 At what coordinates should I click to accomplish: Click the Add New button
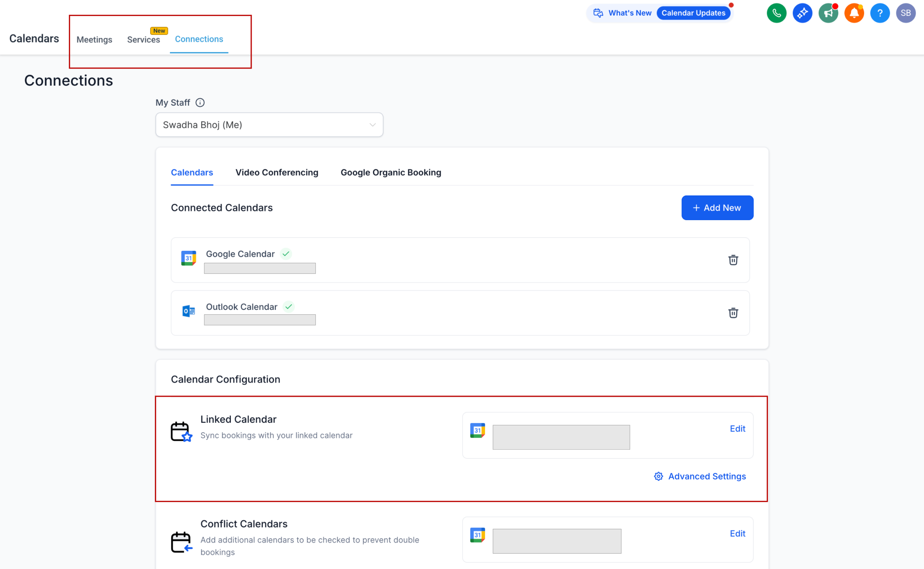(x=717, y=208)
